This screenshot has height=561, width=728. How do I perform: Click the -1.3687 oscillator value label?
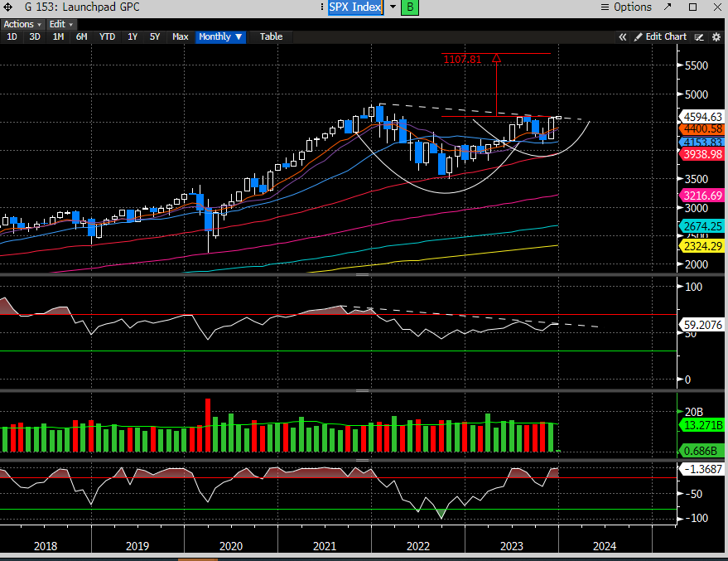pos(702,469)
